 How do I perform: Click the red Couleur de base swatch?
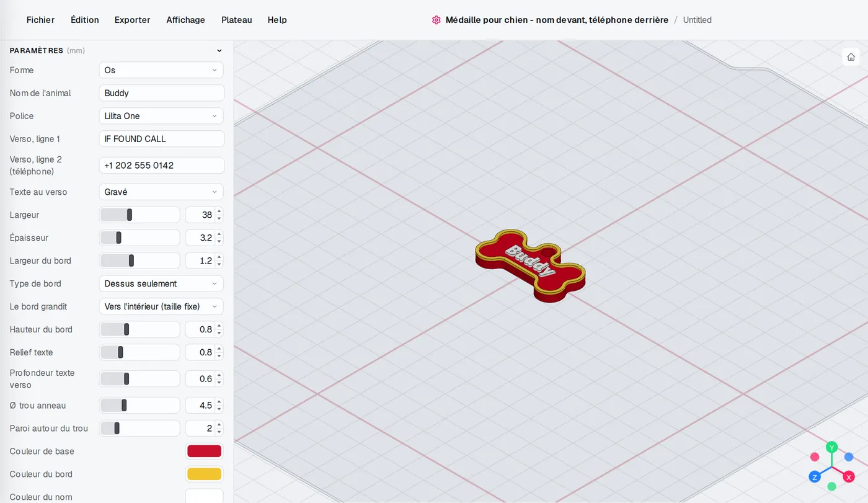(205, 451)
